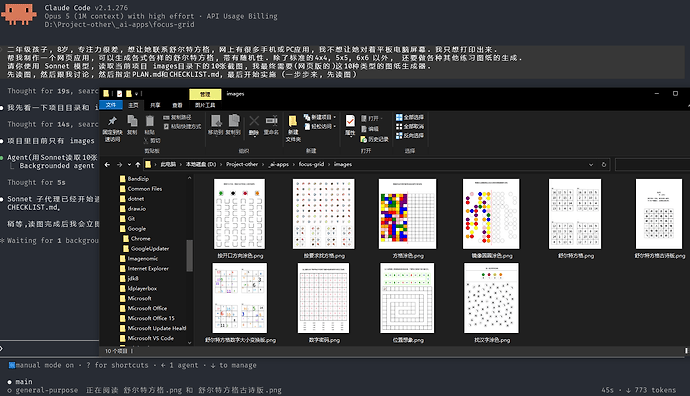Viewport: 690px width, 396px height.
Task: Create a new folder with the ribbon icon
Action: click(293, 121)
